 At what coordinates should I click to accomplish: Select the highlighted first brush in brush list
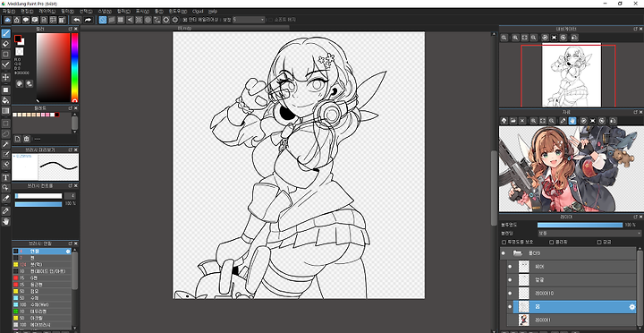41,251
